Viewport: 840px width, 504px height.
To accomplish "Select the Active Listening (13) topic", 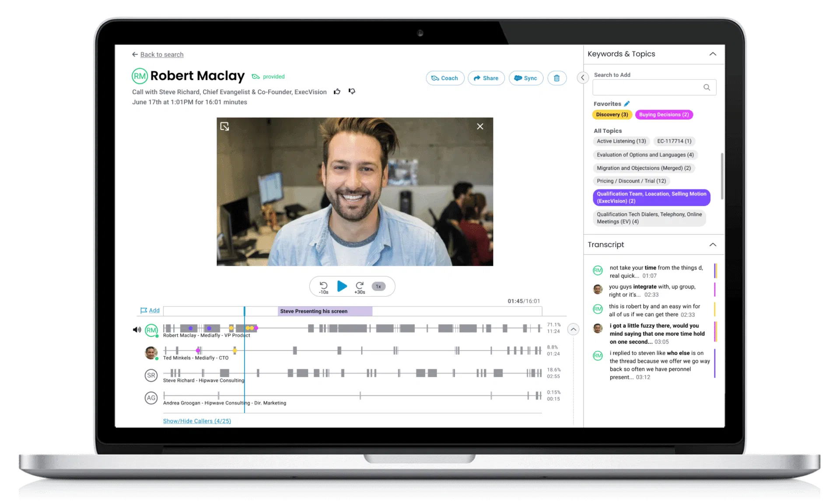I will click(621, 141).
